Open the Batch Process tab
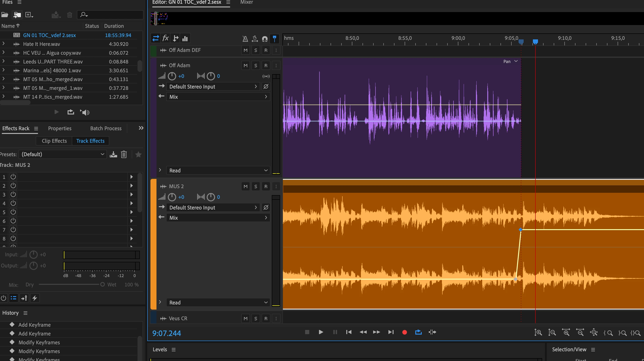This screenshot has height=361, width=644. coord(106,128)
